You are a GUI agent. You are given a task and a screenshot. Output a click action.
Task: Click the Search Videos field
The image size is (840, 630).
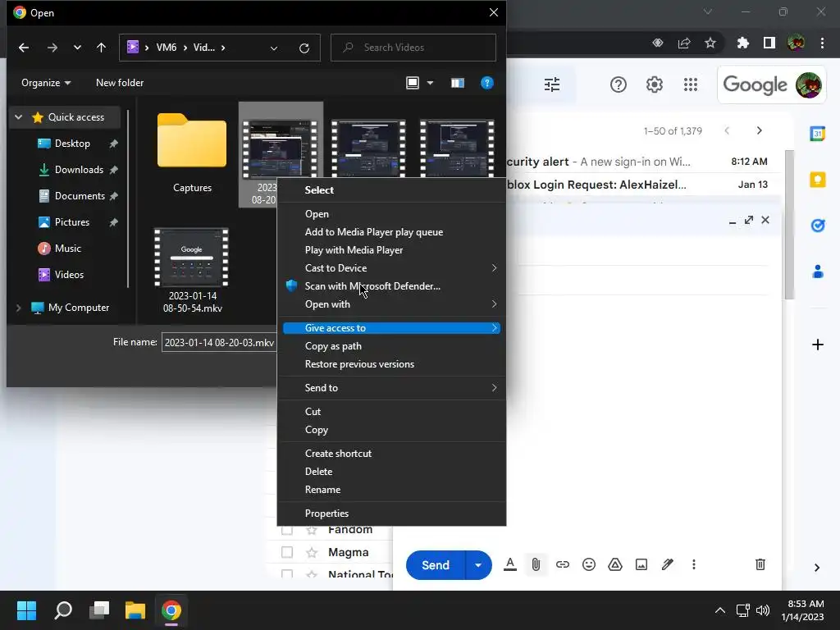coord(413,48)
